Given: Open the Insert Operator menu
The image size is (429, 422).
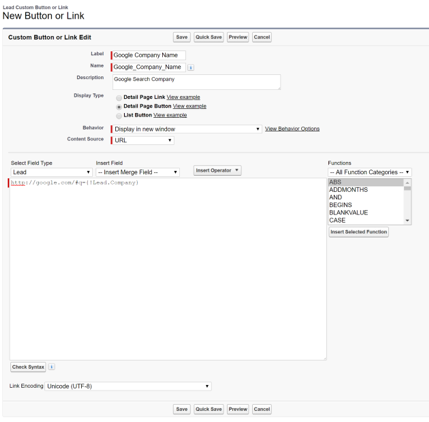Looking at the screenshot, I should [x=217, y=170].
